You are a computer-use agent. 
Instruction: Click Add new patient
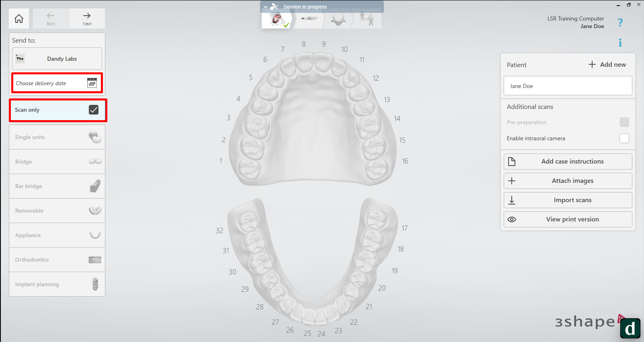[x=607, y=65]
